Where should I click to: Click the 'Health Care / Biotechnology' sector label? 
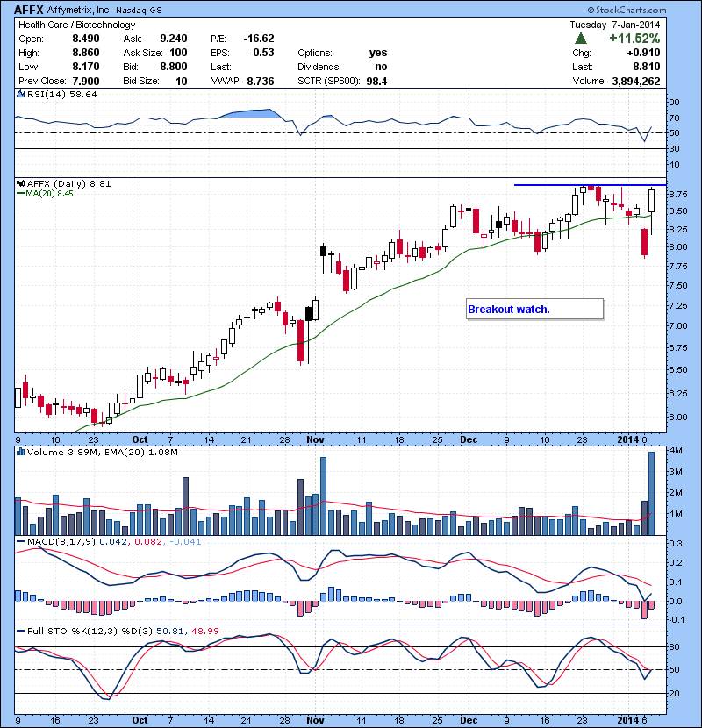(x=76, y=25)
